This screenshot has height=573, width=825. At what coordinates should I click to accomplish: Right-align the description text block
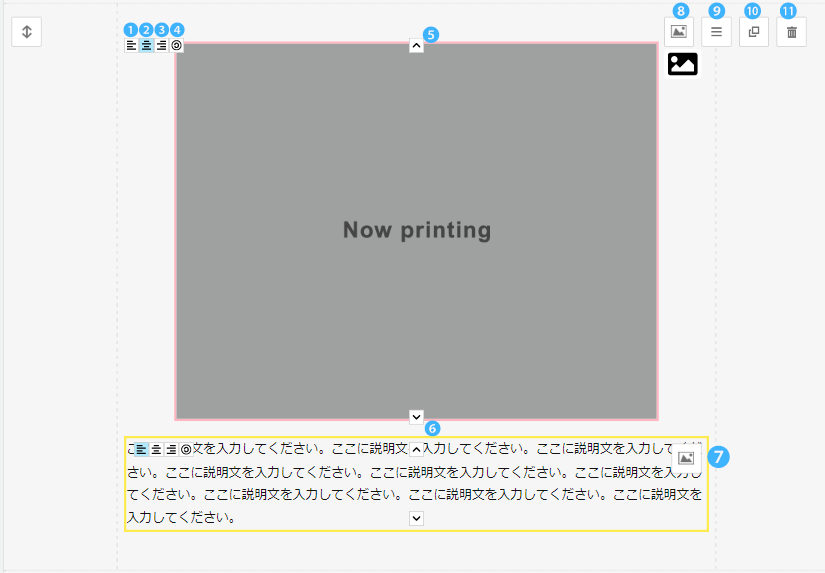(171, 450)
